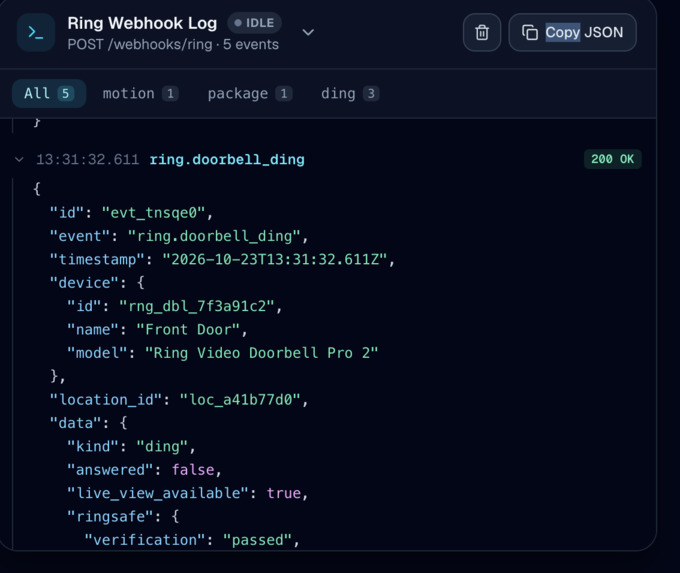Click the live_view_available true value

click(284, 494)
